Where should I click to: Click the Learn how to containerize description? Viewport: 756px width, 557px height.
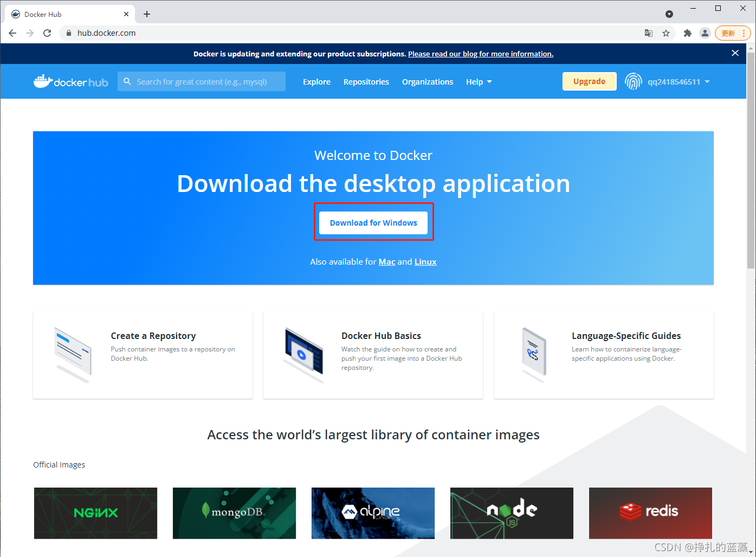(626, 354)
